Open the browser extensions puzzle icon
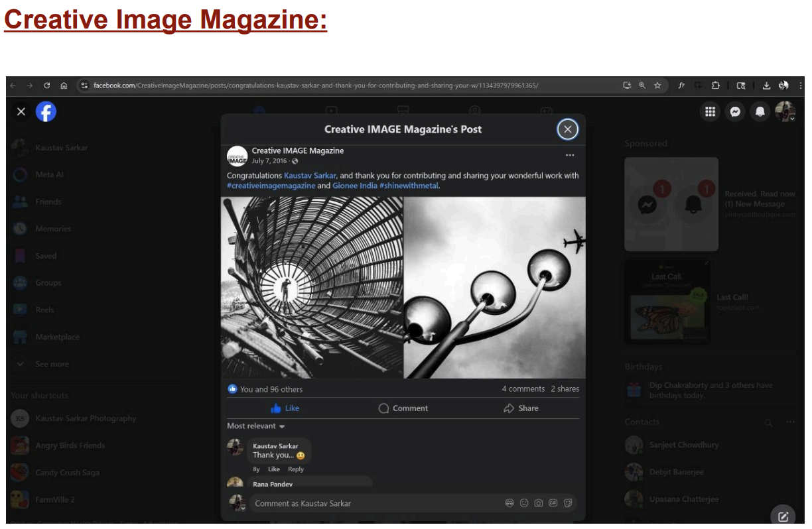Screen dimensions: 812x529 (716, 86)
